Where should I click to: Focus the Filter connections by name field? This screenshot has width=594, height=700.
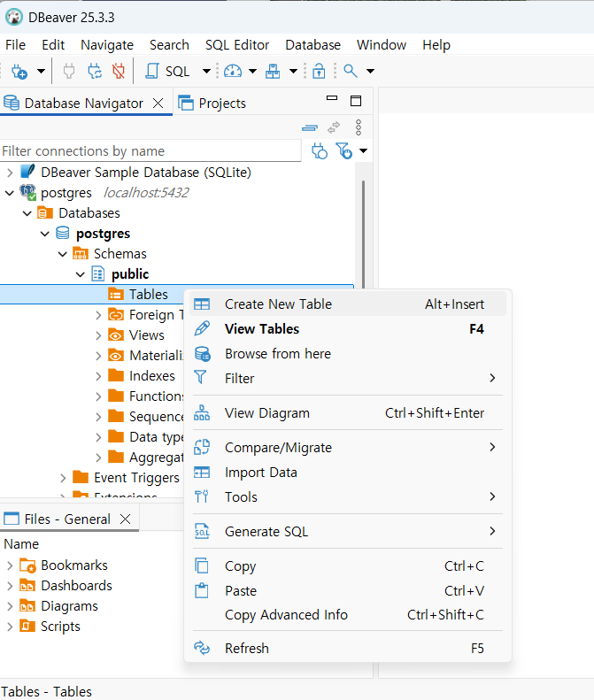coord(150,151)
